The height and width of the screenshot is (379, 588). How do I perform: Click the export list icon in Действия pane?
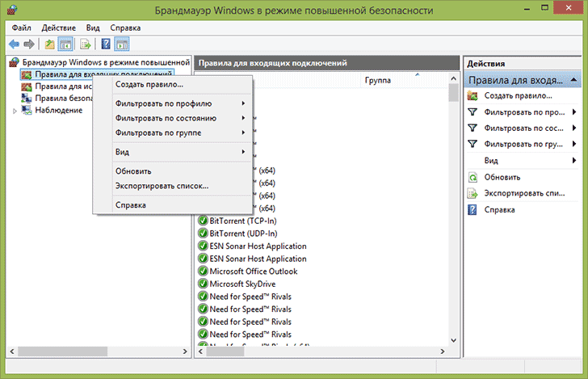pos(472,194)
